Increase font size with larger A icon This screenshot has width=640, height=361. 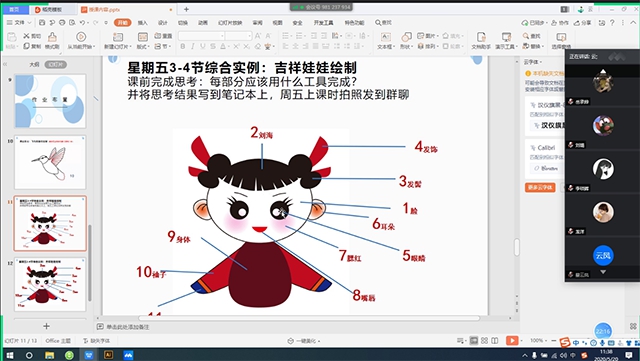point(258,36)
